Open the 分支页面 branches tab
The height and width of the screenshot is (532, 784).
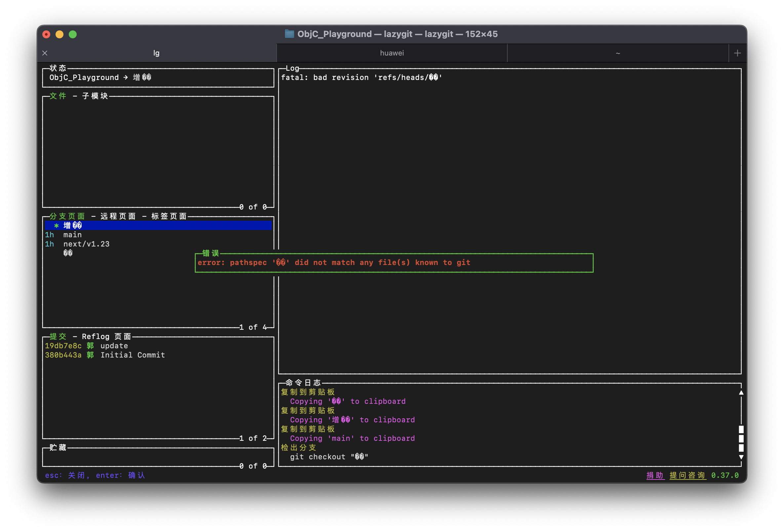(x=67, y=216)
